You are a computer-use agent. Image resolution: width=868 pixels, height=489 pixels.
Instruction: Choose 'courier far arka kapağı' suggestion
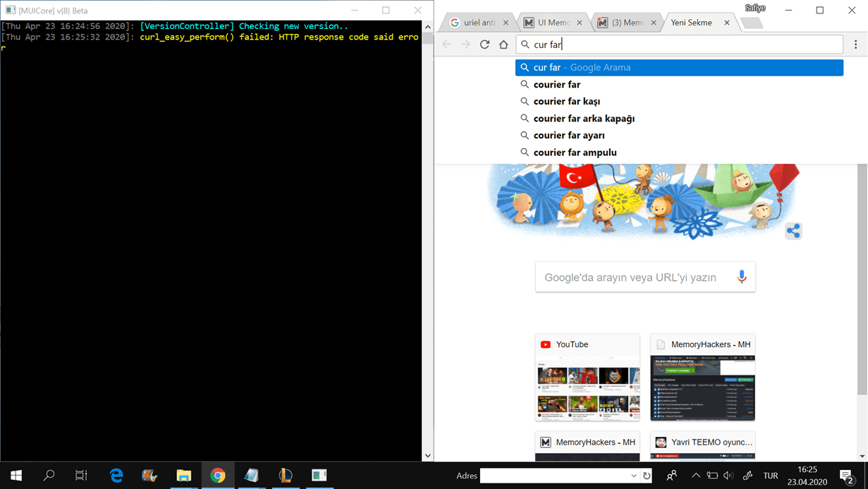click(679, 119)
